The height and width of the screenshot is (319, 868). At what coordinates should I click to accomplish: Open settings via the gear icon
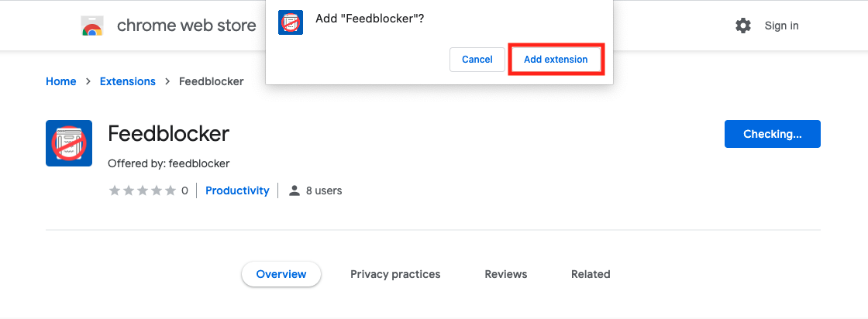click(x=743, y=26)
